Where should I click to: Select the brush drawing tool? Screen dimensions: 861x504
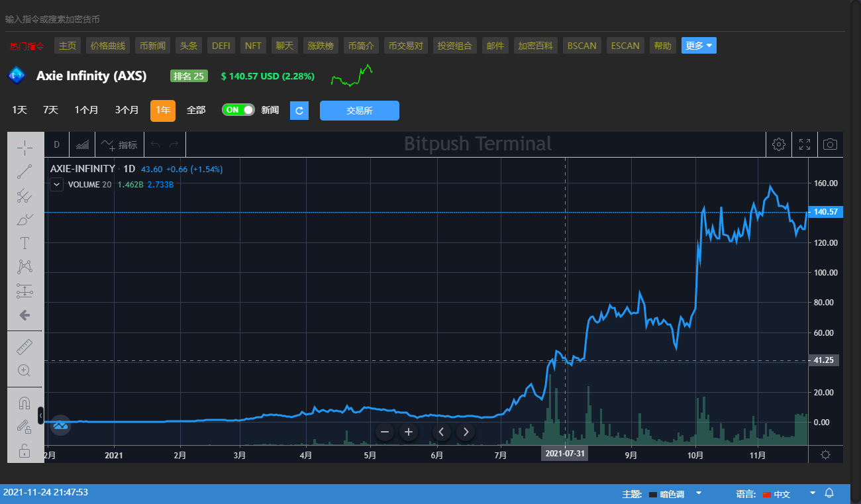(x=25, y=219)
